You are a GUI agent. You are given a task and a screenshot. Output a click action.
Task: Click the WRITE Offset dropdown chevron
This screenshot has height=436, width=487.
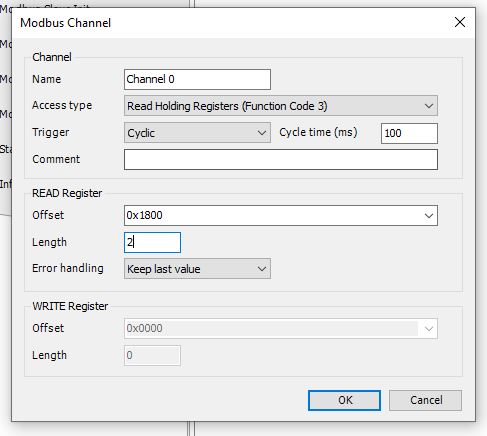(x=429, y=329)
